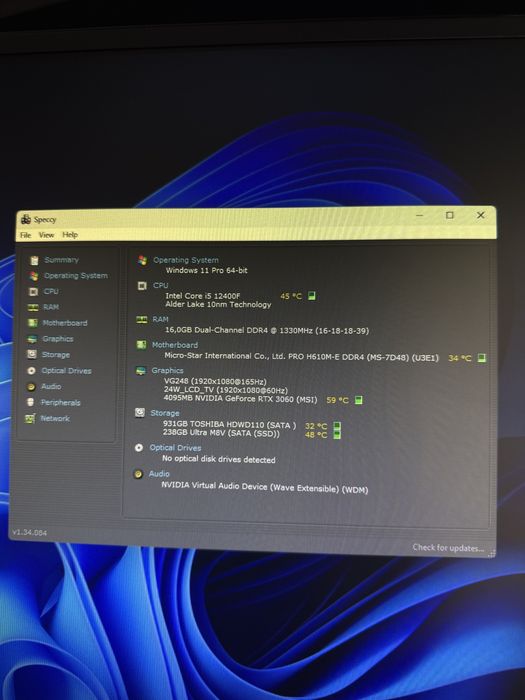
Task: Click the sidebar Motherboard icon
Action: tap(32, 323)
